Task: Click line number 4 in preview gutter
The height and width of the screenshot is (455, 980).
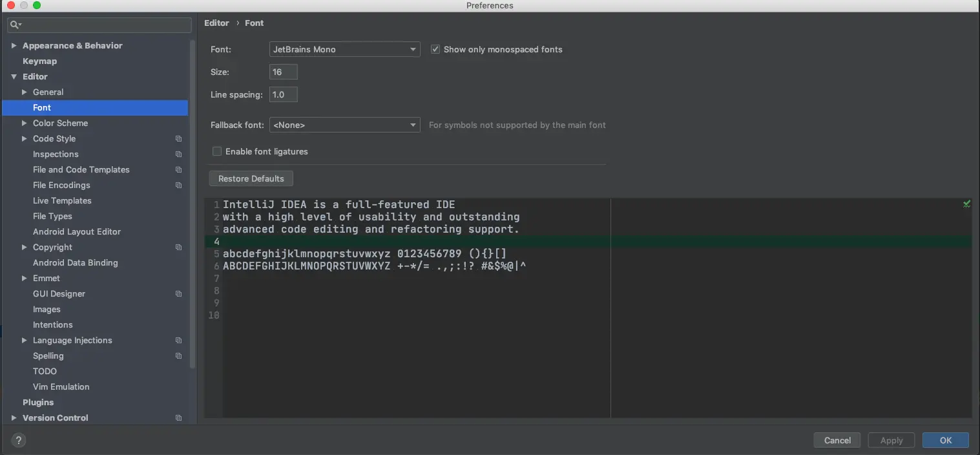Action: click(216, 242)
